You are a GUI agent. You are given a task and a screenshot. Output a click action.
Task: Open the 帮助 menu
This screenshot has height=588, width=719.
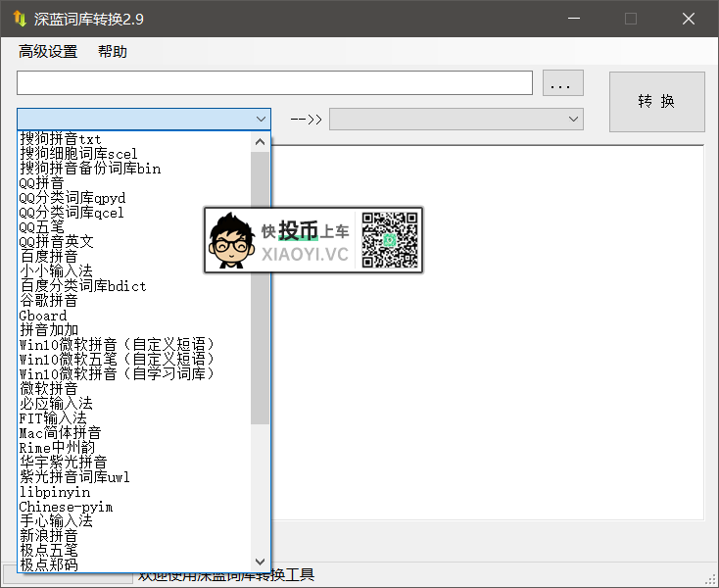(x=112, y=52)
